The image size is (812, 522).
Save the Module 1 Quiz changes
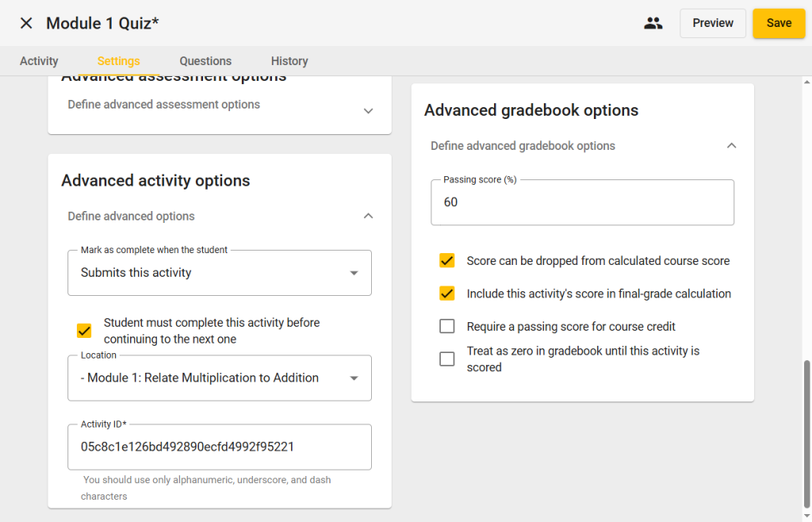pos(778,23)
